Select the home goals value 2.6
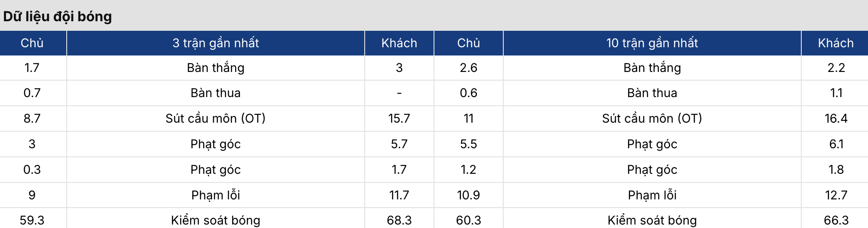The width and height of the screenshot is (868, 228). (x=468, y=68)
